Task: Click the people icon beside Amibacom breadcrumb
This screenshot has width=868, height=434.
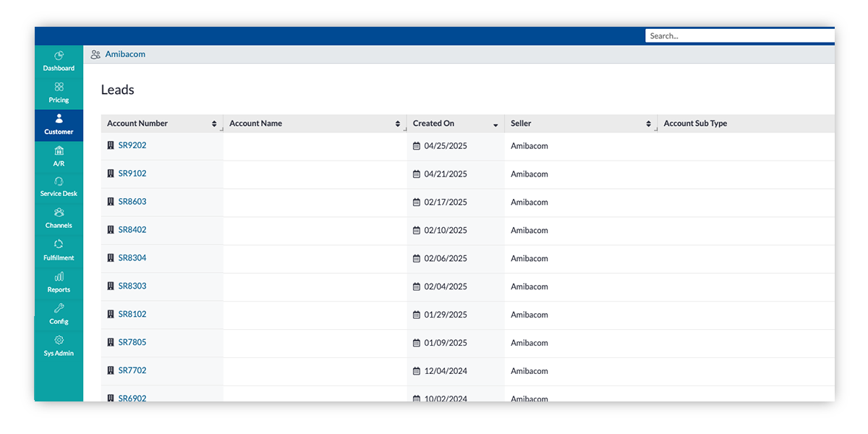Action: pos(95,54)
